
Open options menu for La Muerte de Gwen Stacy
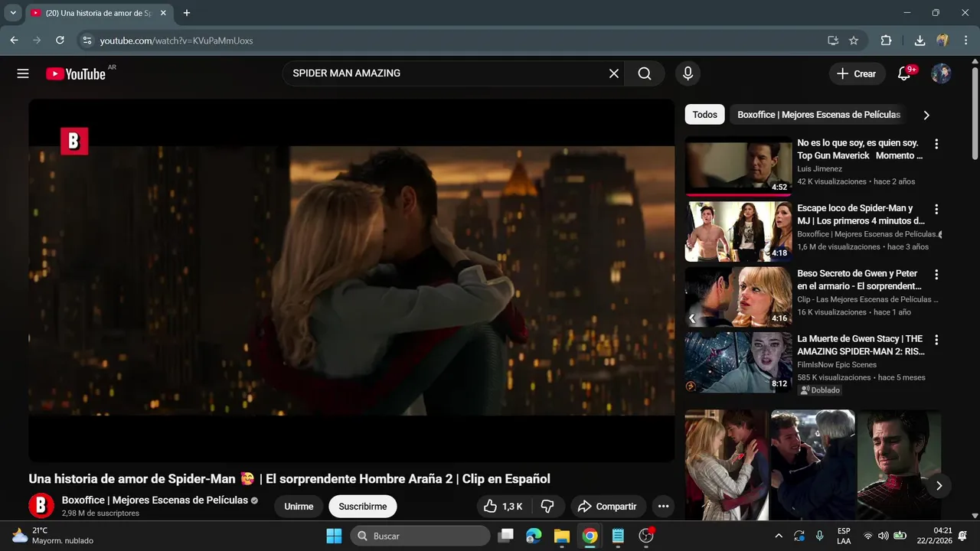pos(936,340)
